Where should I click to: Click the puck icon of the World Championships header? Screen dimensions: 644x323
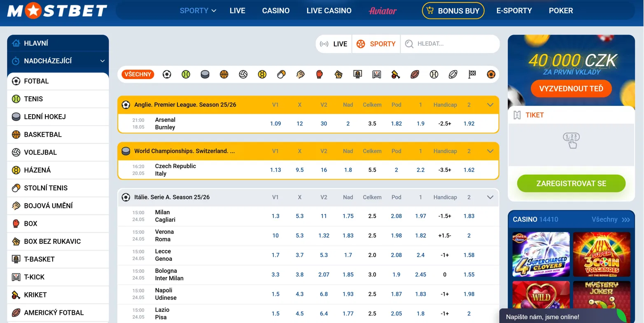[126, 151]
